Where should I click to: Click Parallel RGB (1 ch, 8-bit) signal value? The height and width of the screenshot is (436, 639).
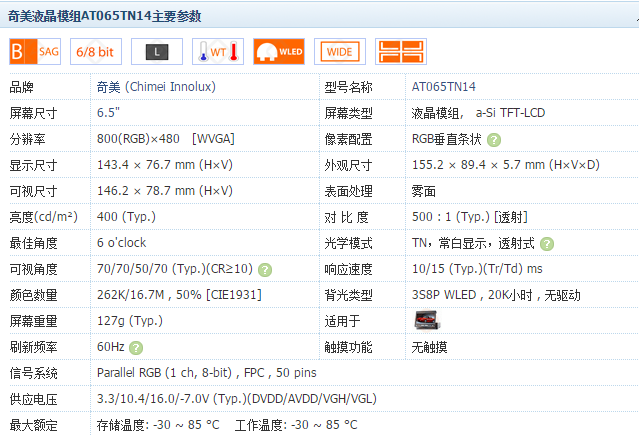click(x=207, y=373)
